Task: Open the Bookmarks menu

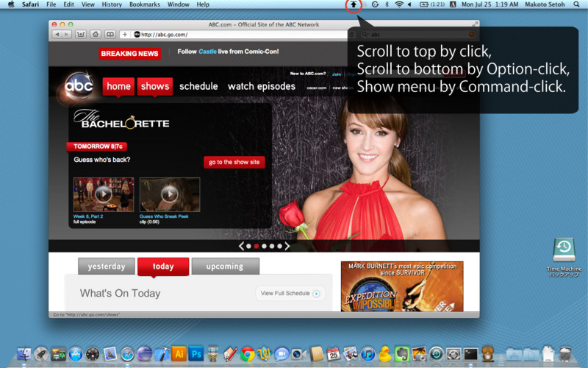Action: pos(144,4)
